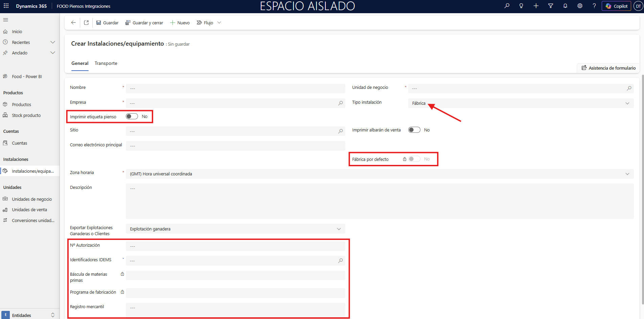Click Guardar y cerrar button
Image resolution: width=644 pixels, height=319 pixels.
(x=144, y=23)
